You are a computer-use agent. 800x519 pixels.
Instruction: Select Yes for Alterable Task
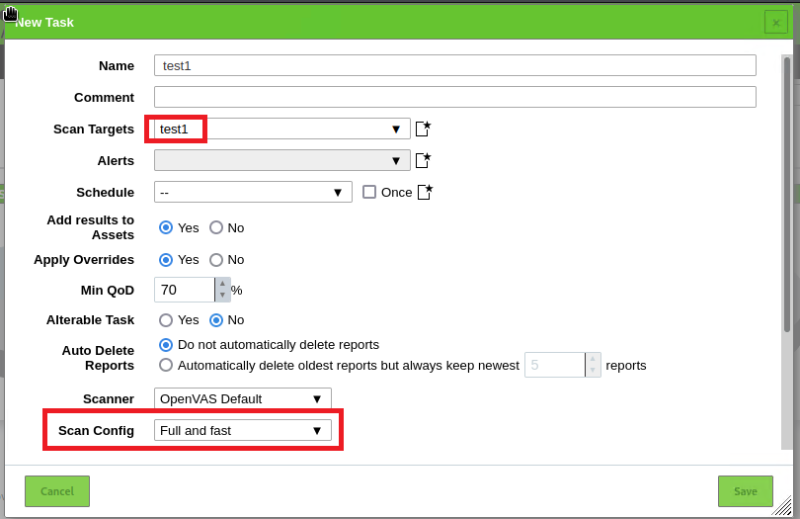[166, 320]
